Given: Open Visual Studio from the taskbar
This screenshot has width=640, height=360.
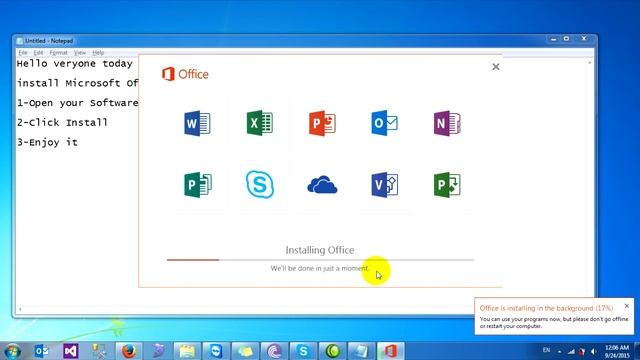Looking at the screenshot, I should [71, 351].
